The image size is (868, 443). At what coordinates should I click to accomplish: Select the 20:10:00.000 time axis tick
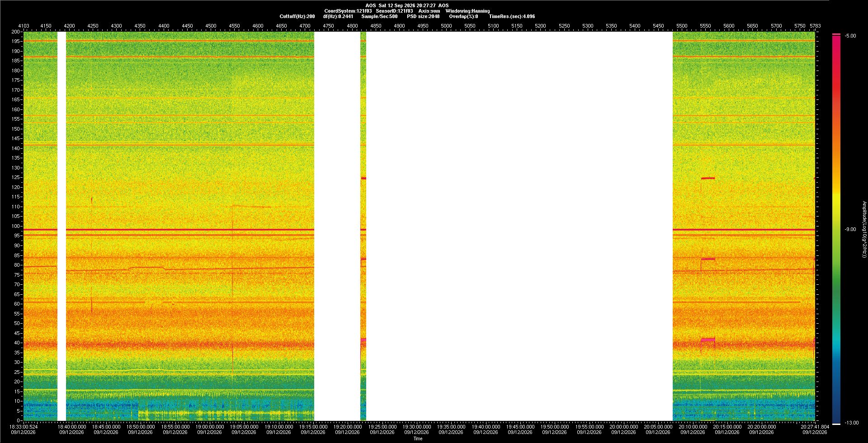[x=693, y=427]
